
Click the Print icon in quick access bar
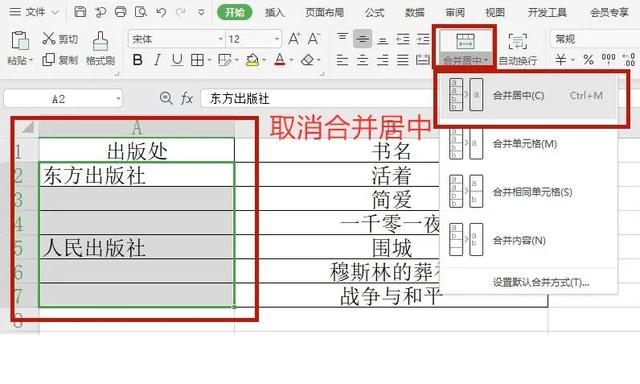point(121,12)
